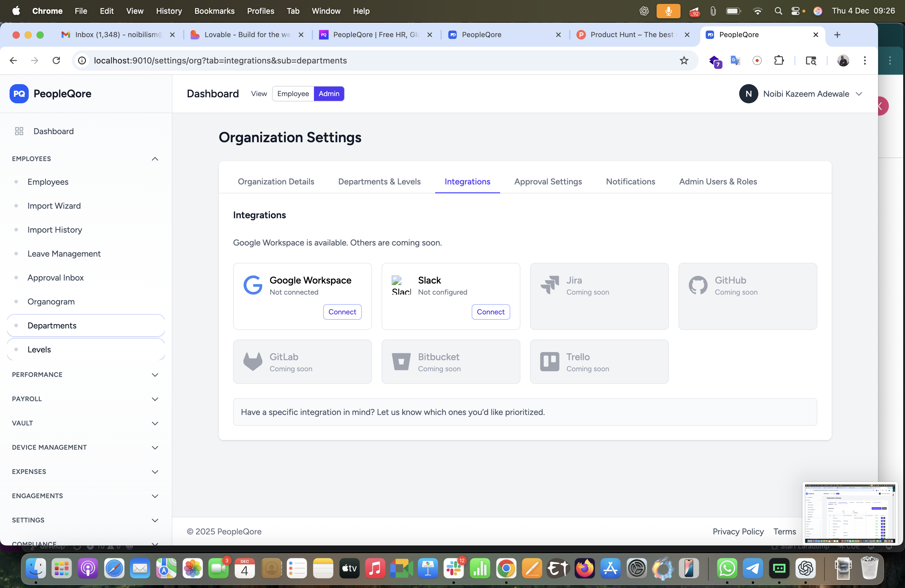Collapse the EMPLOYEES sidebar section
Viewport: 905px width, 588px height.
pos(155,159)
